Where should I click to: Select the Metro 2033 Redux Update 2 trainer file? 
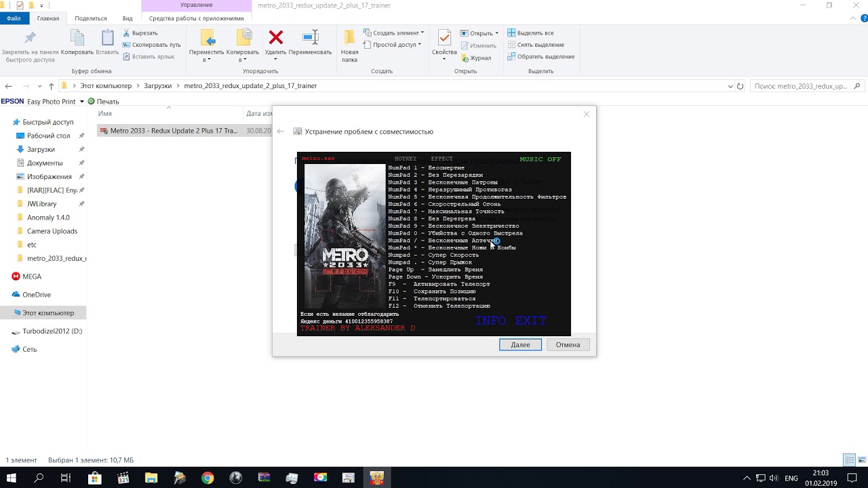click(x=174, y=131)
